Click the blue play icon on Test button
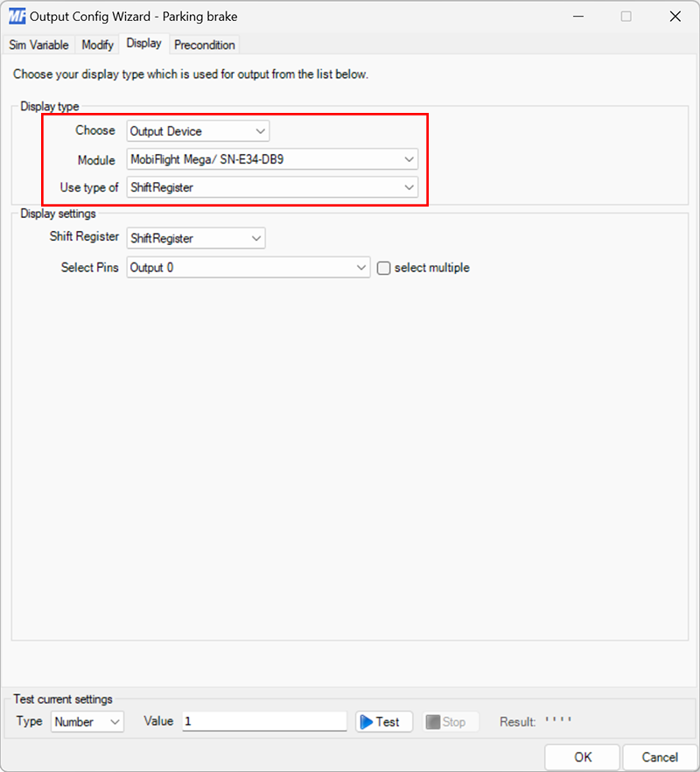This screenshot has width=700, height=772. [370, 721]
